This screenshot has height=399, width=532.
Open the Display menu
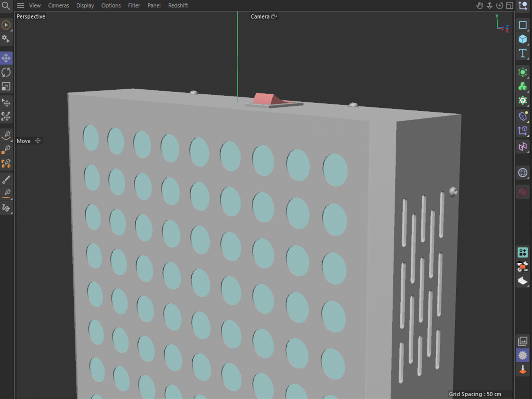click(x=85, y=5)
